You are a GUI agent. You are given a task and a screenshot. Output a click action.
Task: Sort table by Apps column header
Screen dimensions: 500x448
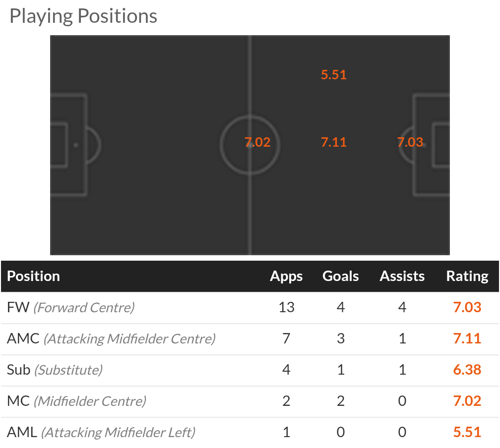[286, 276]
